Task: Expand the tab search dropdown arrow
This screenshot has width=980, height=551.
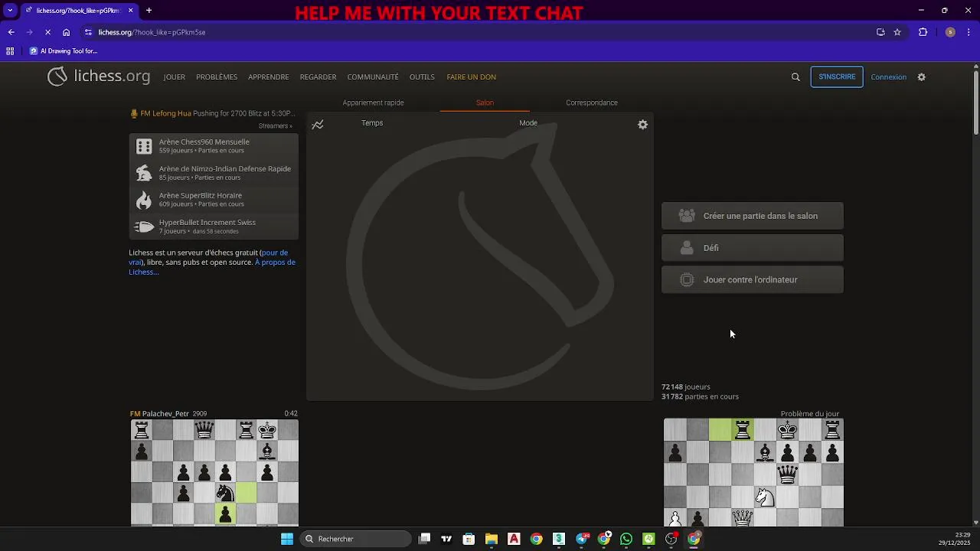Action: (x=10, y=11)
